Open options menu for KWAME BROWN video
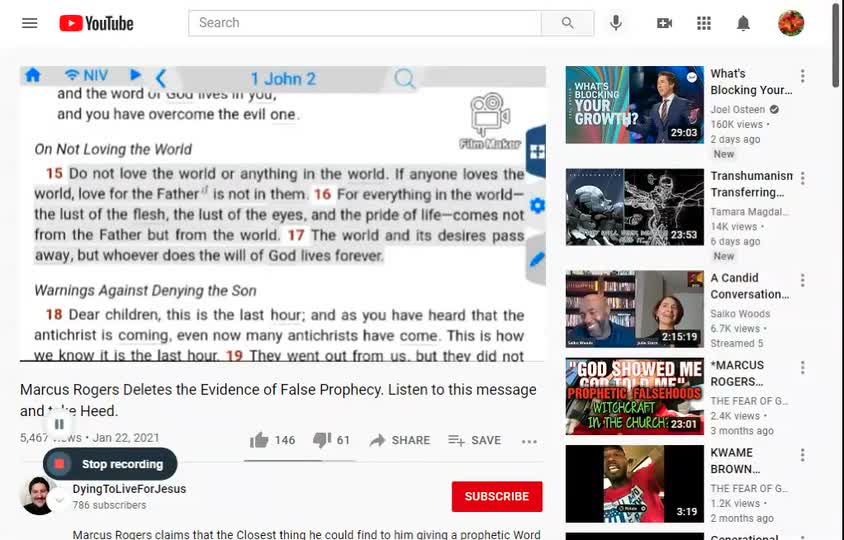 803,455
